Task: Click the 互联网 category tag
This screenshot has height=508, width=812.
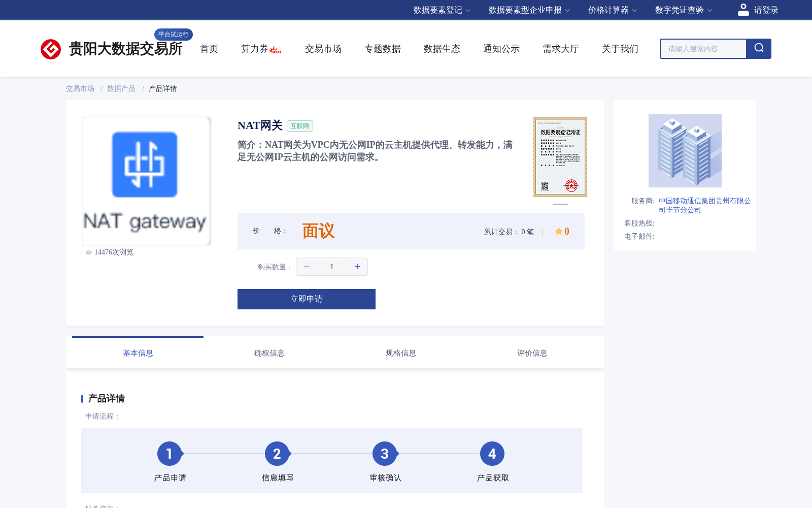Action: (x=300, y=126)
